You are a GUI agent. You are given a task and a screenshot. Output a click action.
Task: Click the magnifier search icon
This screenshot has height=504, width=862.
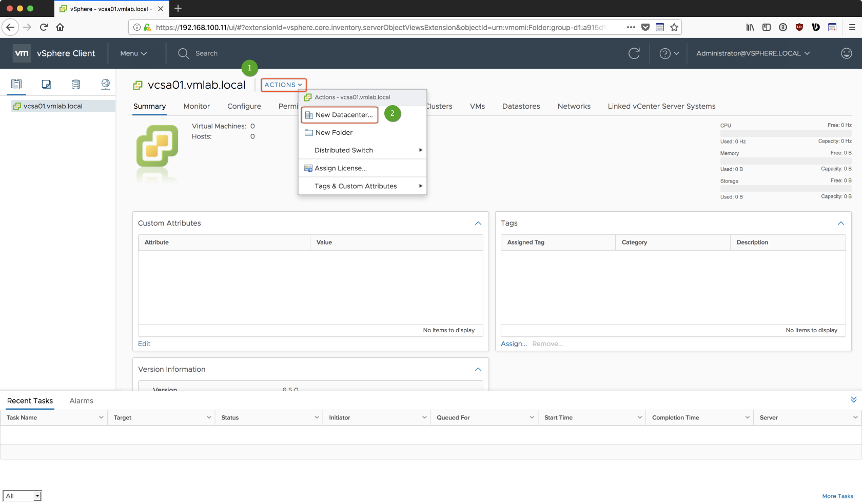click(x=183, y=53)
